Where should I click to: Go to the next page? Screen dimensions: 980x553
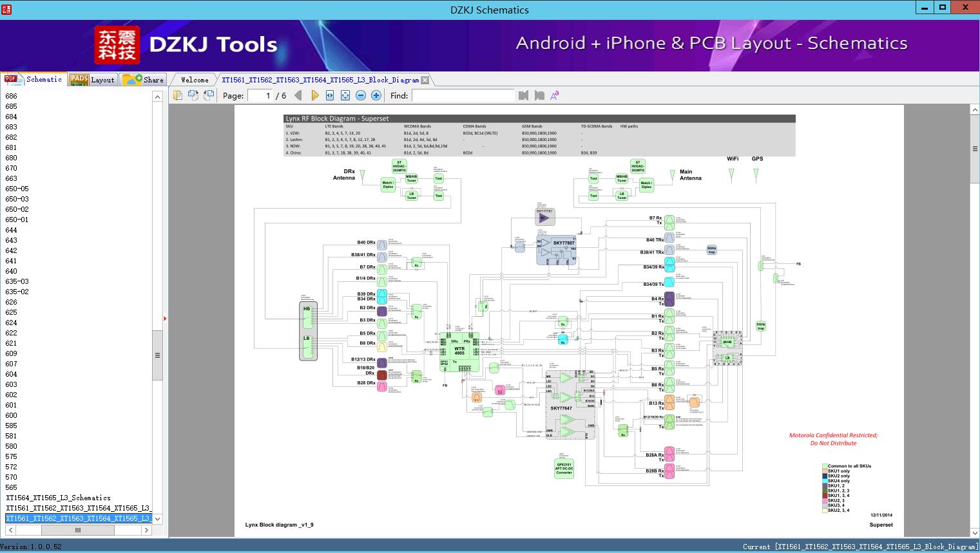(314, 95)
